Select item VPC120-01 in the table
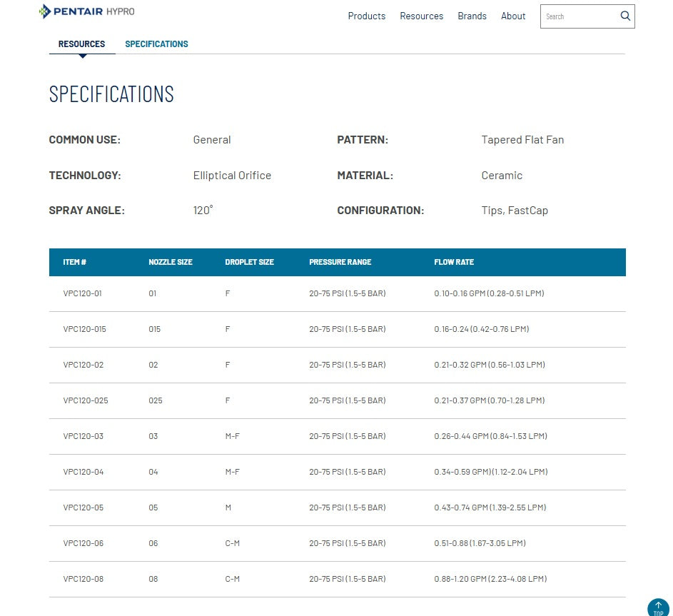The width and height of the screenshot is (673, 616). 83,293
